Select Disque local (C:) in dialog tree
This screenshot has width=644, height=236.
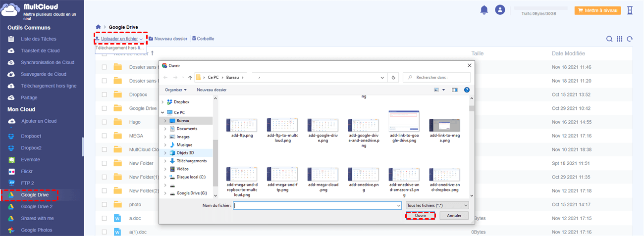click(x=191, y=177)
